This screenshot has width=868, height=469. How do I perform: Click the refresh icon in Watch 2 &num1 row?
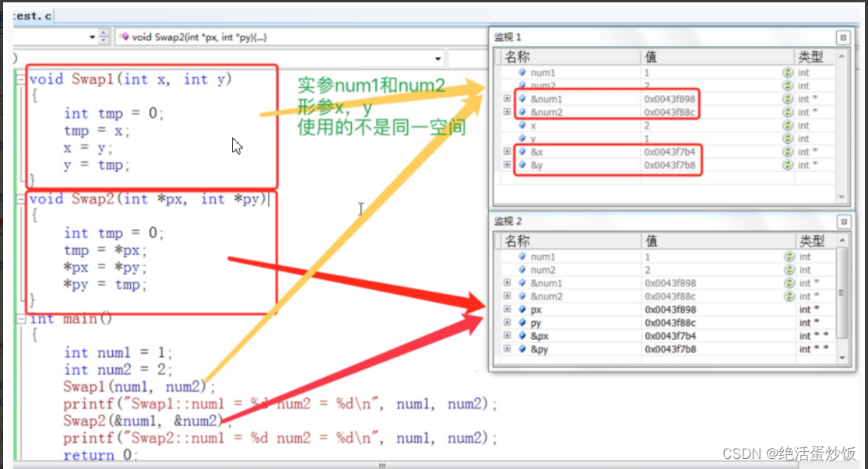point(789,283)
